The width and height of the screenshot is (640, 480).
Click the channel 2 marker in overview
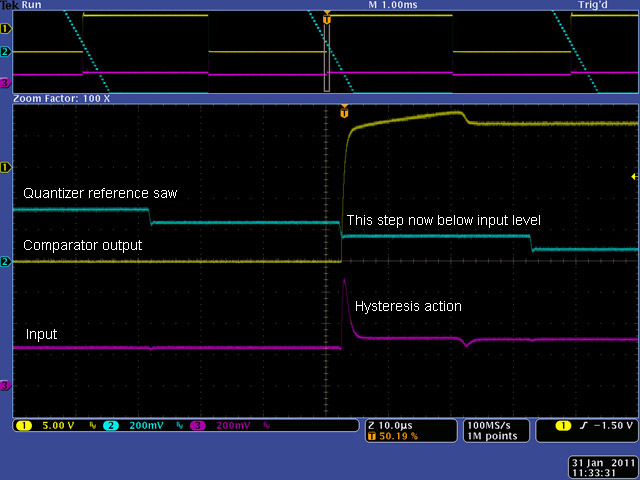click(5, 51)
